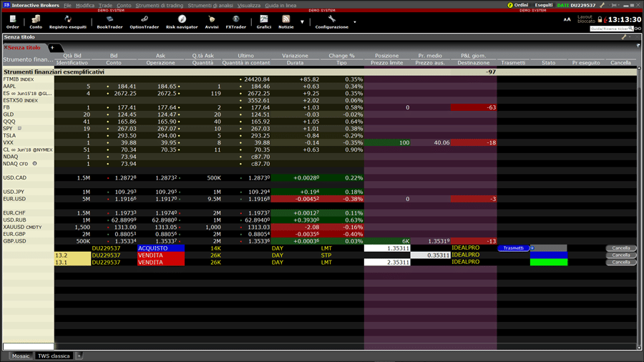Viewport: 644px width, 362px height.
Task: Click the wrench icon in Senza titolo panel header
Action: (x=624, y=37)
